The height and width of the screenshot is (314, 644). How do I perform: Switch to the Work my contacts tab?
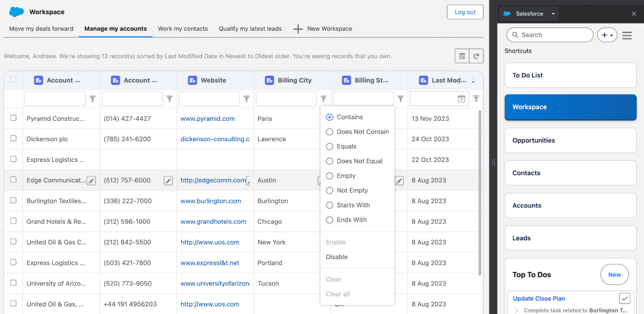(x=183, y=29)
